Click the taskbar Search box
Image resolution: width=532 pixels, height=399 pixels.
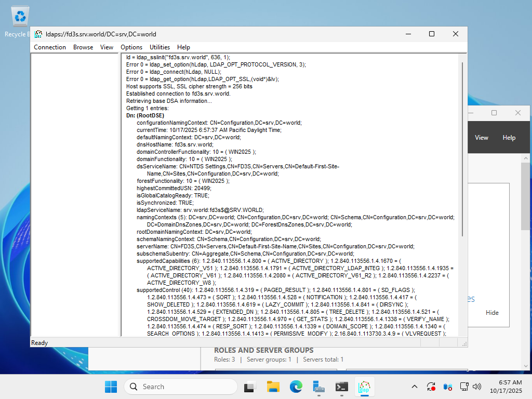tap(181, 387)
